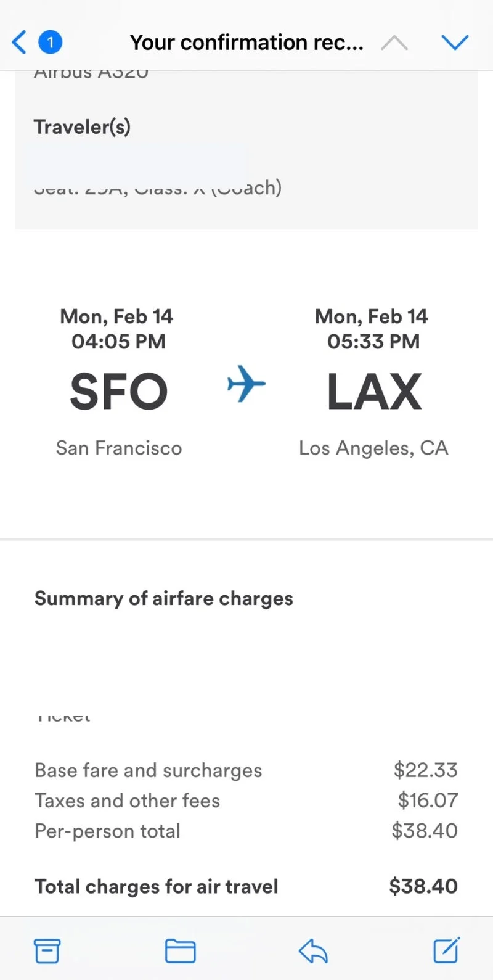
Task: Tap the airplane icon between airports
Action: pos(246,384)
